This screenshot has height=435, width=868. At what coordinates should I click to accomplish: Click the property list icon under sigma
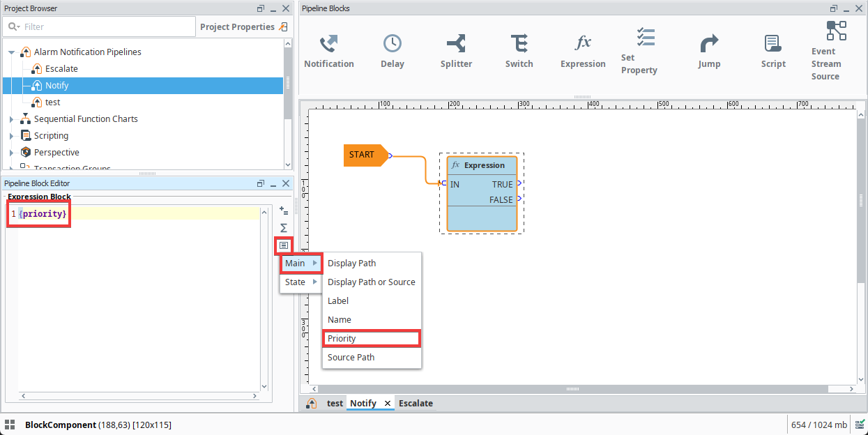pyautogui.click(x=284, y=245)
